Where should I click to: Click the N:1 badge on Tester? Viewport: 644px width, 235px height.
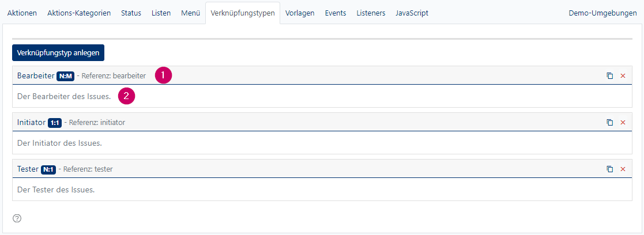[48, 169]
